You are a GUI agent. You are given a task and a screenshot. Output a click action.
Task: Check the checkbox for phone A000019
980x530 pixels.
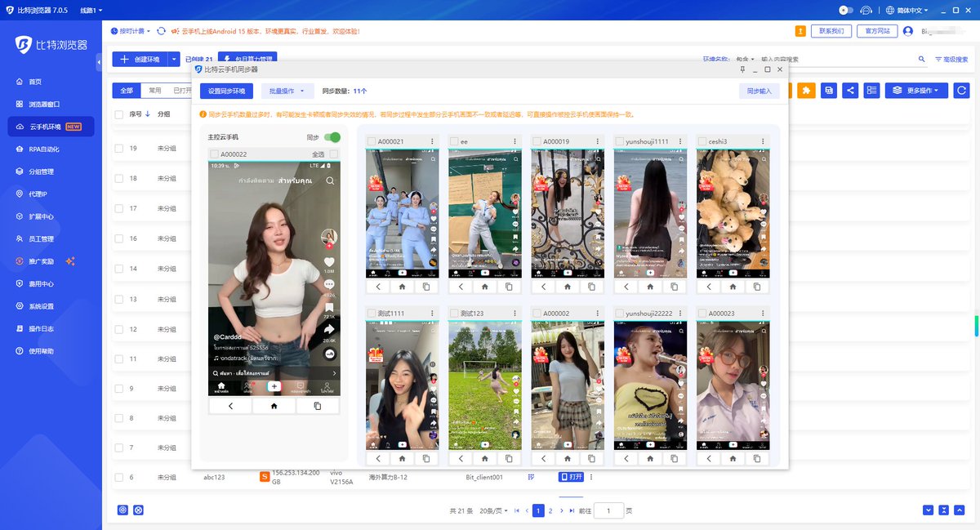(537, 142)
